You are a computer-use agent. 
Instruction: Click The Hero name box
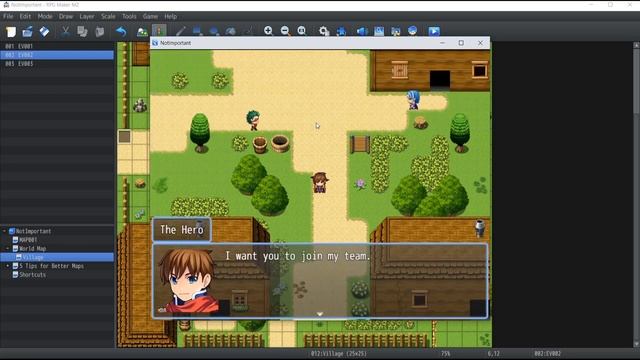(x=182, y=230)
